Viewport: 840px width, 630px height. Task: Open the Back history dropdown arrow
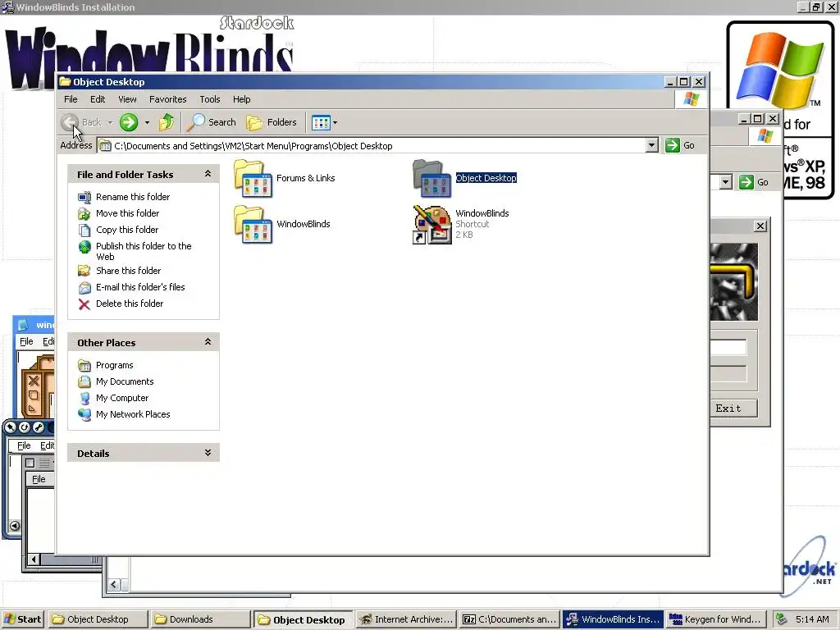[111, 123]
